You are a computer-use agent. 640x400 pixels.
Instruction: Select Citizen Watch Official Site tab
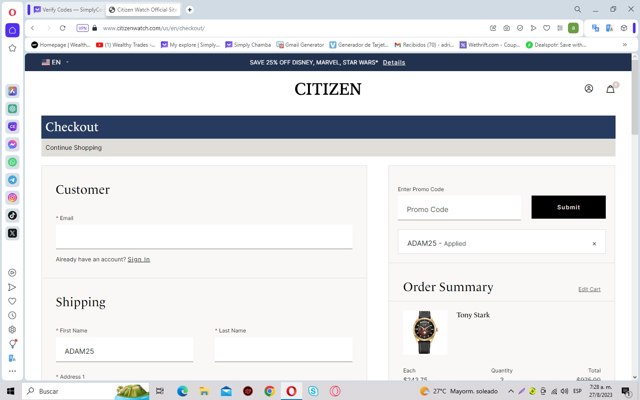143,9
